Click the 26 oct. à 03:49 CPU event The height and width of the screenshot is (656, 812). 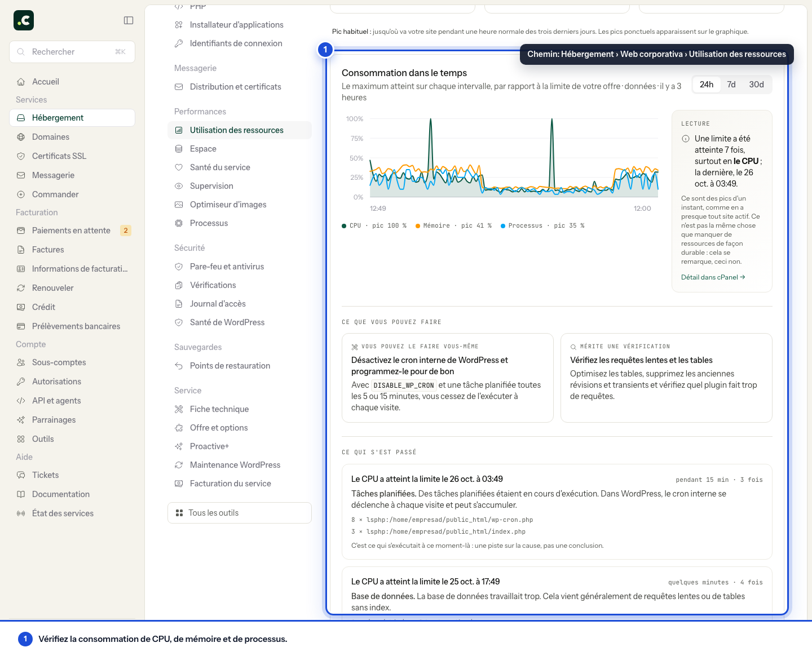tap(557, 512)
